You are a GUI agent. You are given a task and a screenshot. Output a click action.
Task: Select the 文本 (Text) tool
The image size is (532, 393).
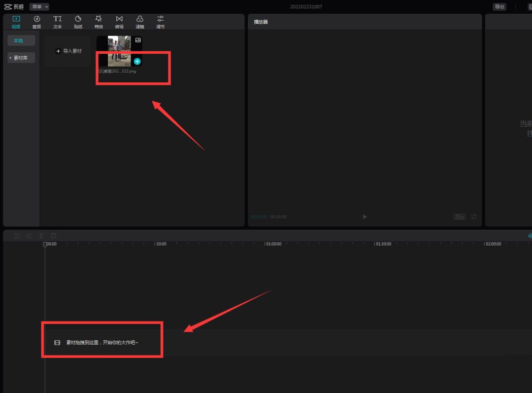pos(58,22)
